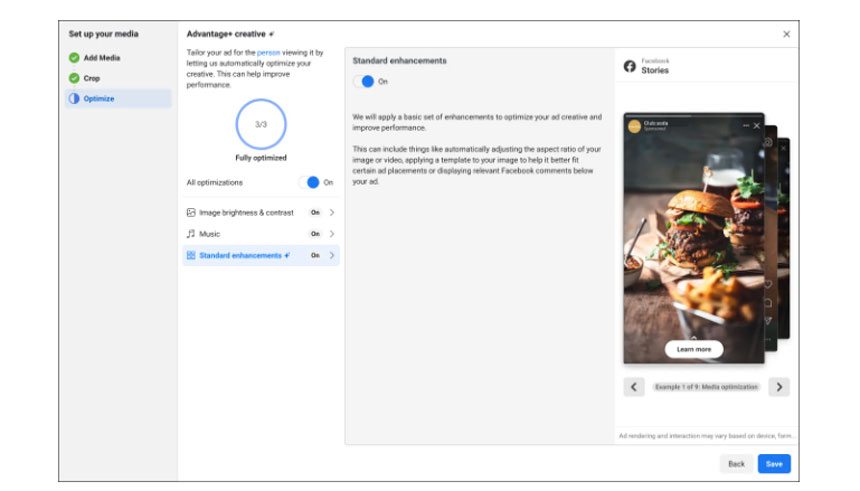860x491 pixels.
Task: Click the 'Set up your media' heading
Action: click(x=104, y=34)
